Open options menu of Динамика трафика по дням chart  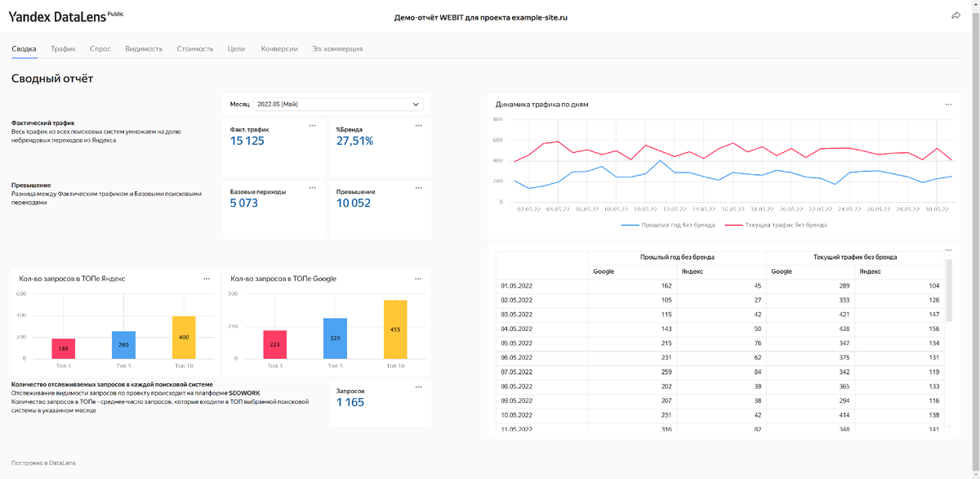point(948,104)
